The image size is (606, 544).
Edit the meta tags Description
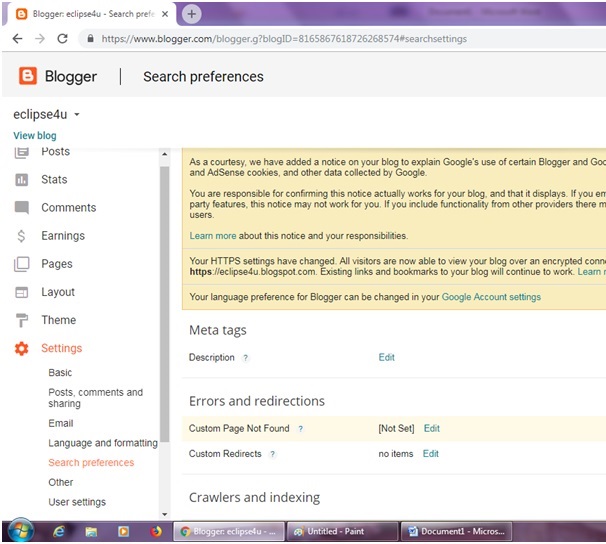(x=386, y=358)
